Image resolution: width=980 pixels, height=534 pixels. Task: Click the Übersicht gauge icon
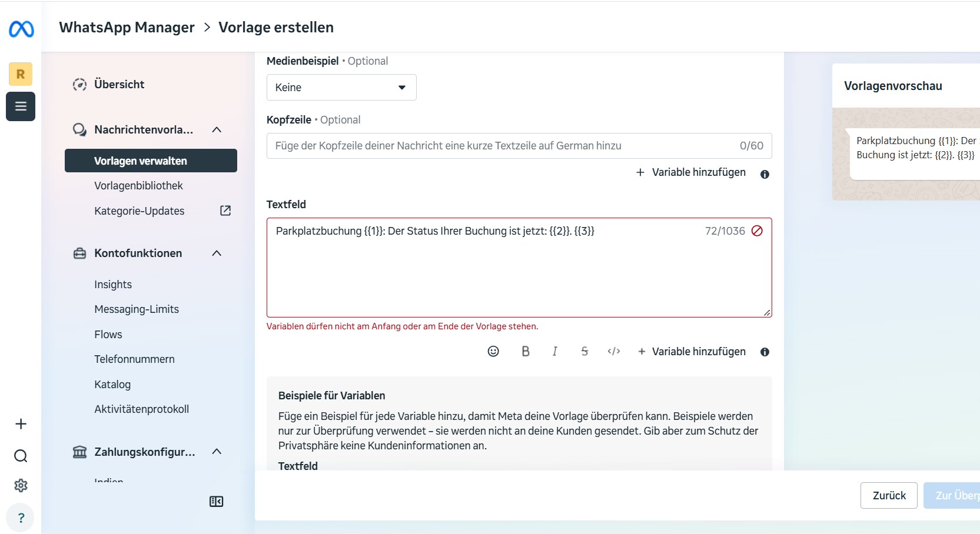click(x=79, y=84)
